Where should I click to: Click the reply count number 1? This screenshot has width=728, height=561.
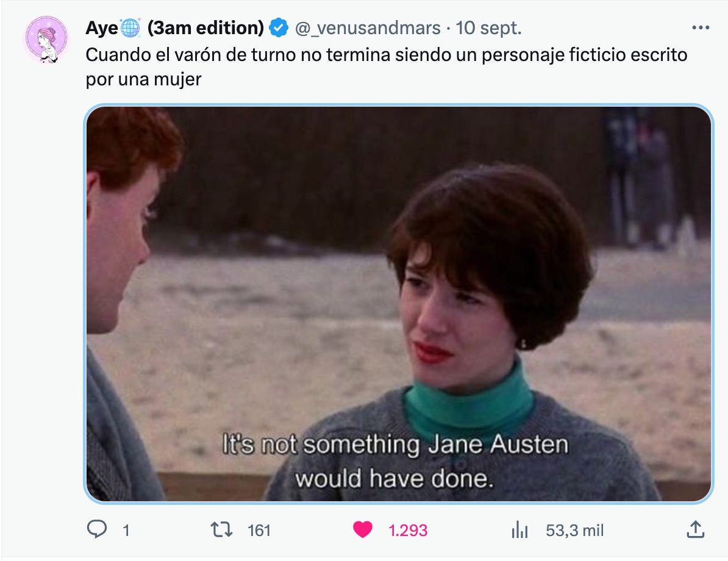[x=126, y=530]
